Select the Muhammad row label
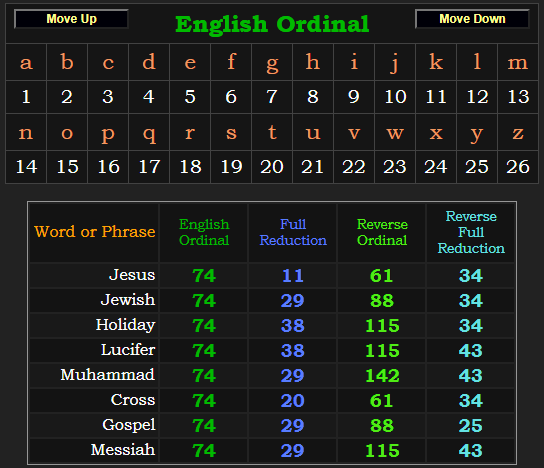Viewport: 544px width, 468px height. pyautogui.click(x=108, y=375)
